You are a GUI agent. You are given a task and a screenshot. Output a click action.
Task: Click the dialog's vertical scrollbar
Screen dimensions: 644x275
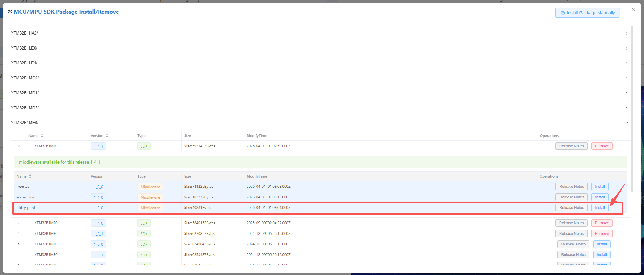pos(632,109)
